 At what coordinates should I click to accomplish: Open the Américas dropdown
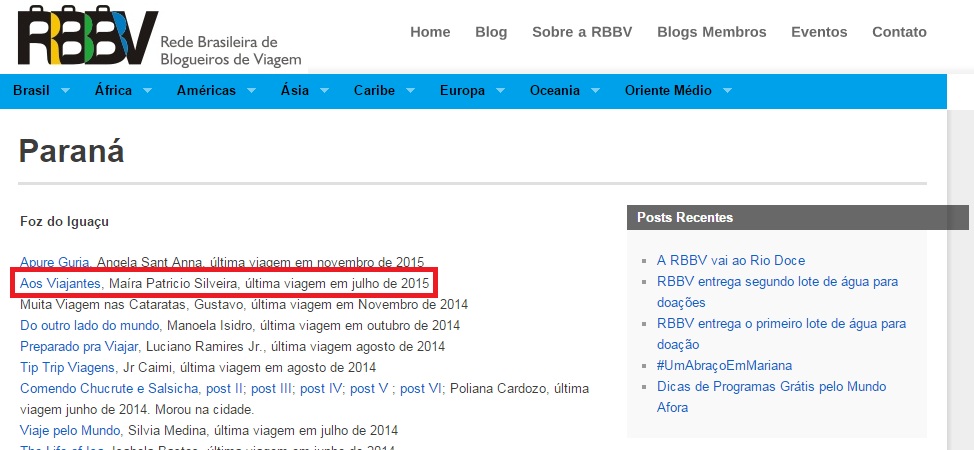pos(216,91)
